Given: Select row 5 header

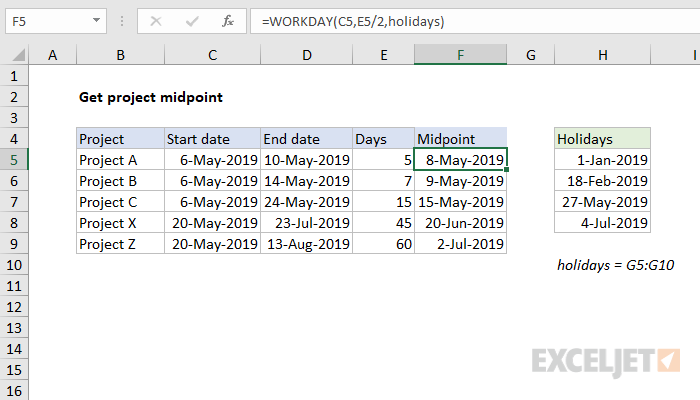Looking at the screenshot, I should coord(14,160).
